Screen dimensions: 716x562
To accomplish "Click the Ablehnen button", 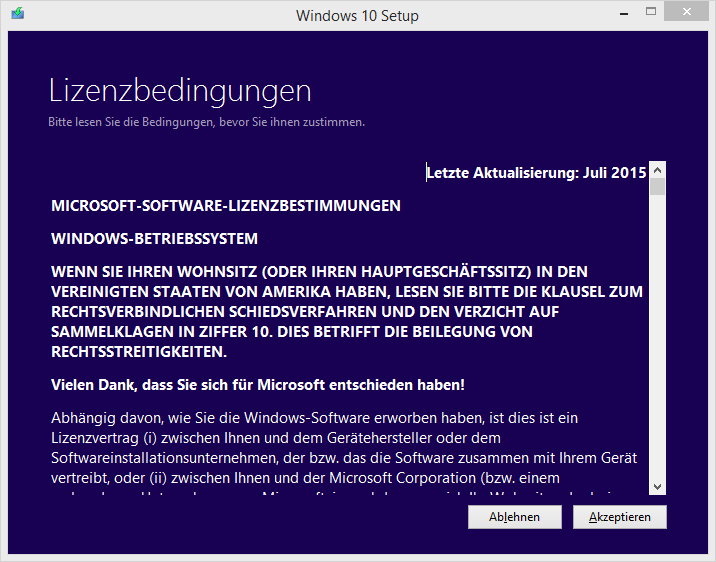I will click(515, 517).
